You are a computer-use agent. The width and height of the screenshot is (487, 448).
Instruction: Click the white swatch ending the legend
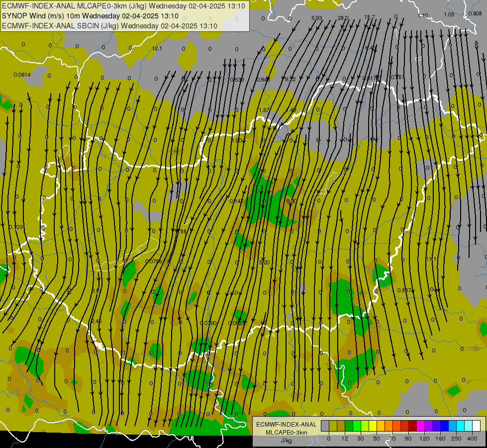point(476,426)
